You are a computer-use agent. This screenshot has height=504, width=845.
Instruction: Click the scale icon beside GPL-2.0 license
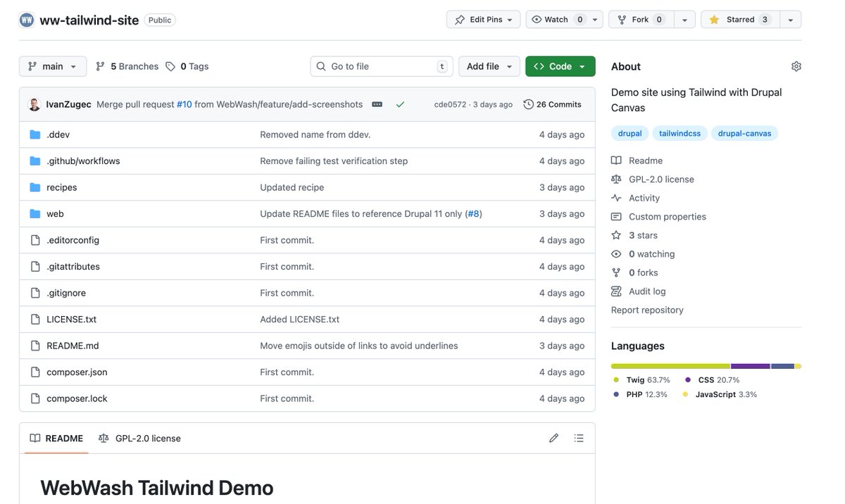coord(616,179)
